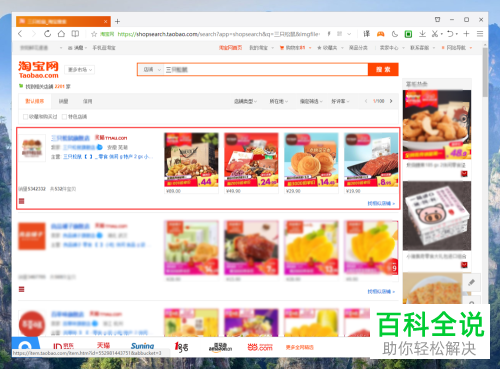500x369 pixels.
Task: Expand the 店铺类型 filter dropdown
Action: tap(245, 101)
